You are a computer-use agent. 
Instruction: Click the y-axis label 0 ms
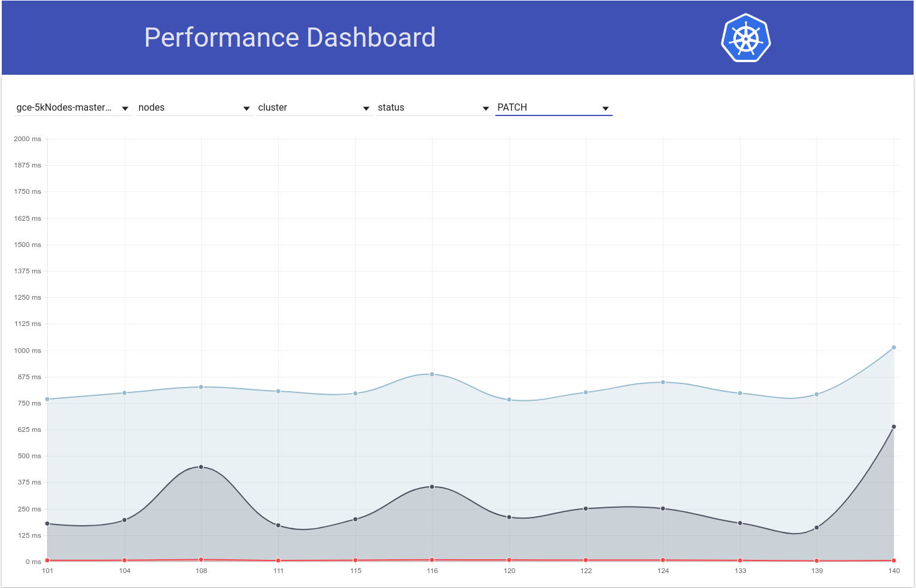(34, 562)
